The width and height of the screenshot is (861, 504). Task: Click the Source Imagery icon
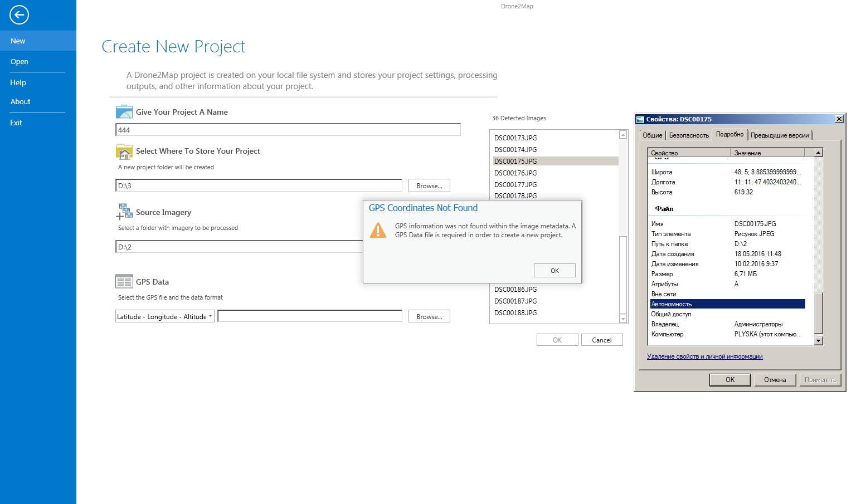124,212
